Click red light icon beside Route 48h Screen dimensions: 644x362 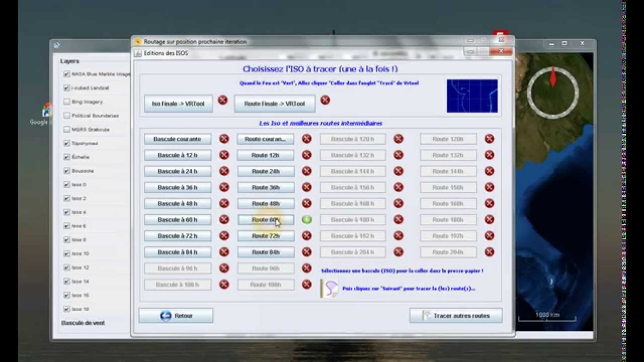(306, 204)
